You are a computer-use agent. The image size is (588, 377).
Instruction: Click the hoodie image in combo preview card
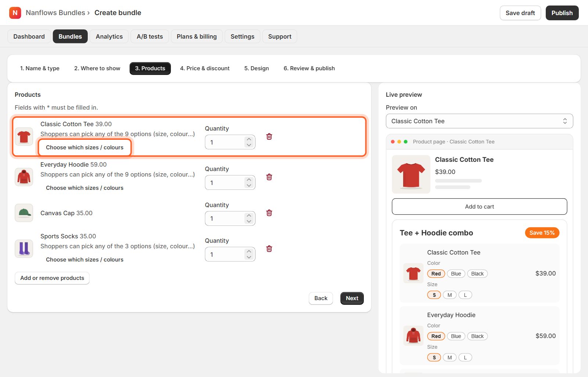coord(413,336)
